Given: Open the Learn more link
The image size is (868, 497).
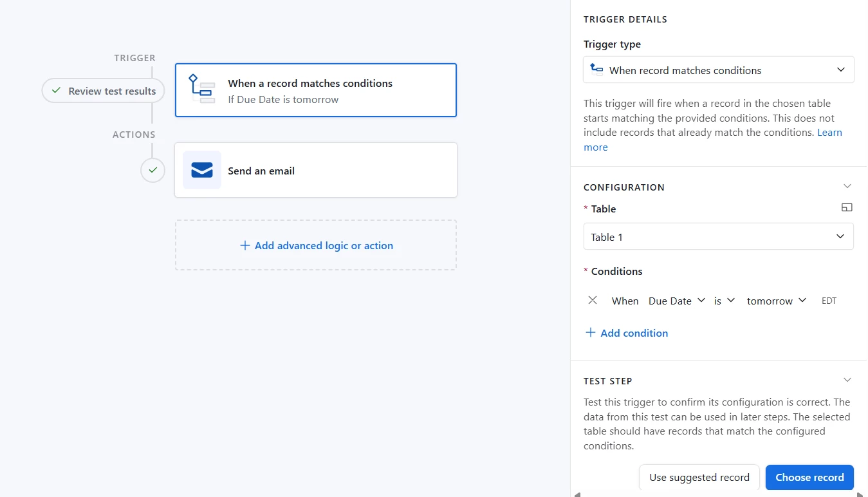Looking at the screenshot, I should point(829,133).
